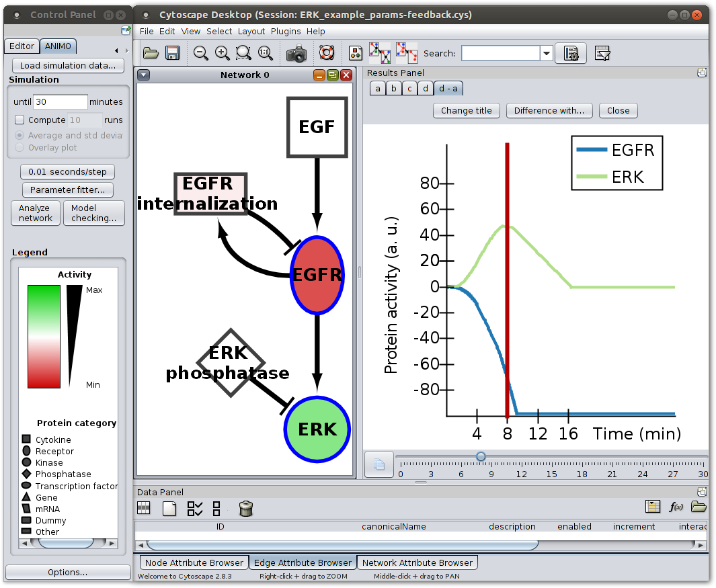The height and width of the screenshot is (588, 716).
Task: Click the 0.01 seconds/step button
Action: point(68,171)
